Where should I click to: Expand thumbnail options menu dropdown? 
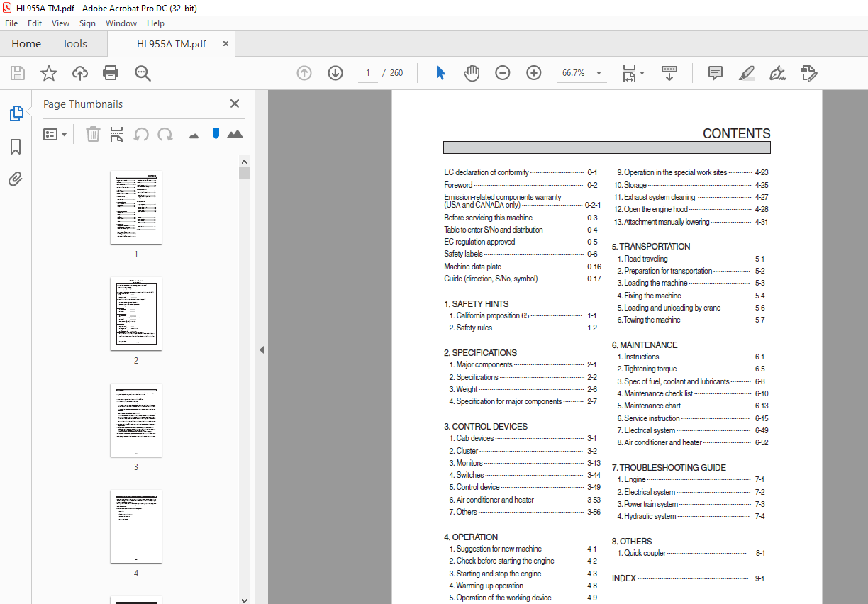click(x=55, y=134)
